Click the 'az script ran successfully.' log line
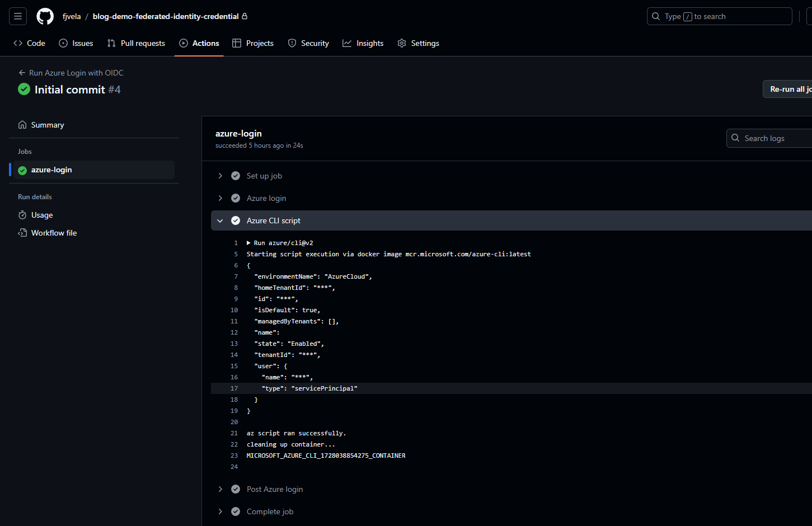The width and height of the screenshot is (812, 526). point(296,433)
